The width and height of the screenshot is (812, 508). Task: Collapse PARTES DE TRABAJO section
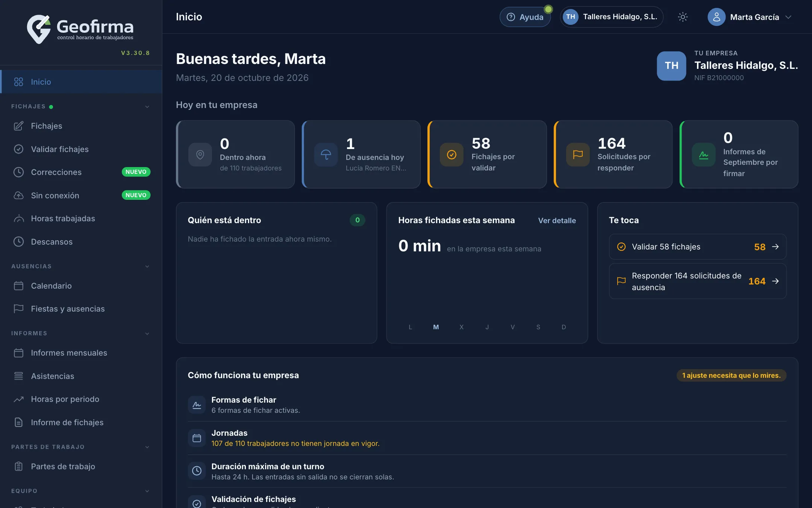147,447
